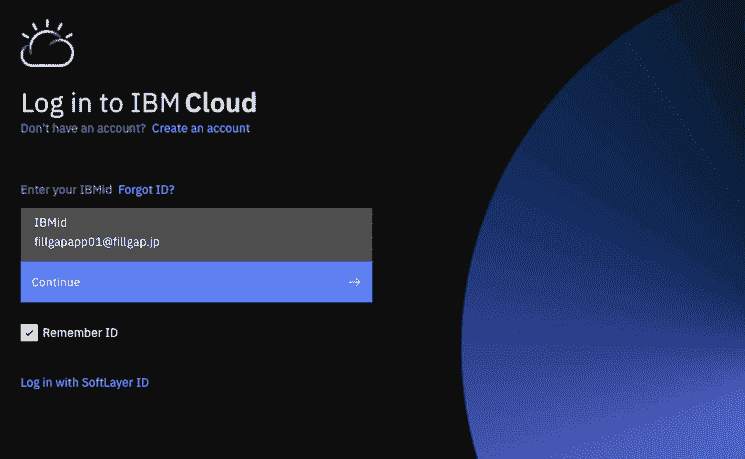Click the Continue button
This screenshot has width=745, height=459.
tap(196, 282)
